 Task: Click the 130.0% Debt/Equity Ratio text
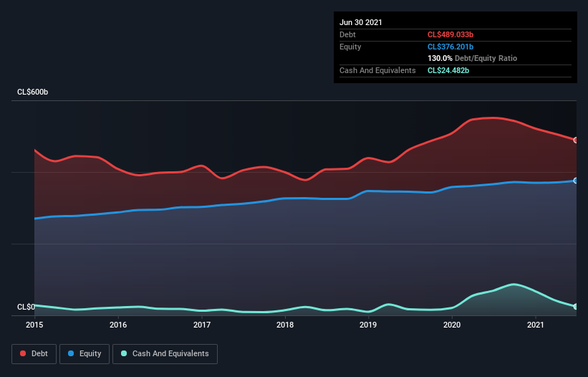click(x=472, y=59)
